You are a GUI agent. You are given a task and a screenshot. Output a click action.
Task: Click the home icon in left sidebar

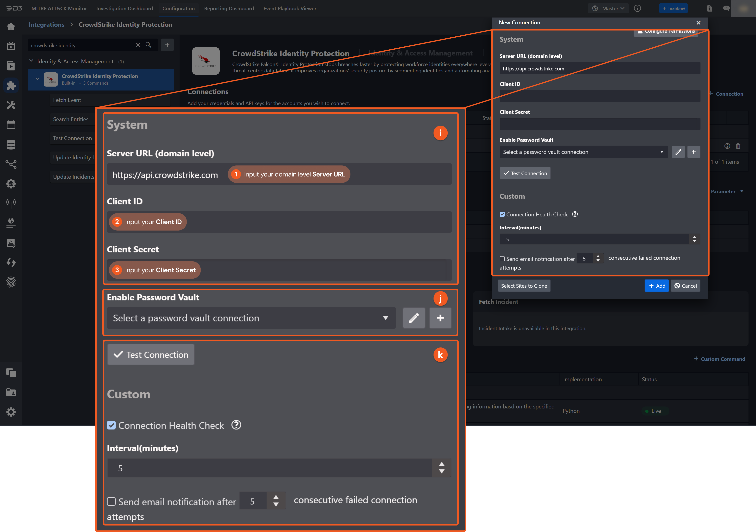click(11, 27)
